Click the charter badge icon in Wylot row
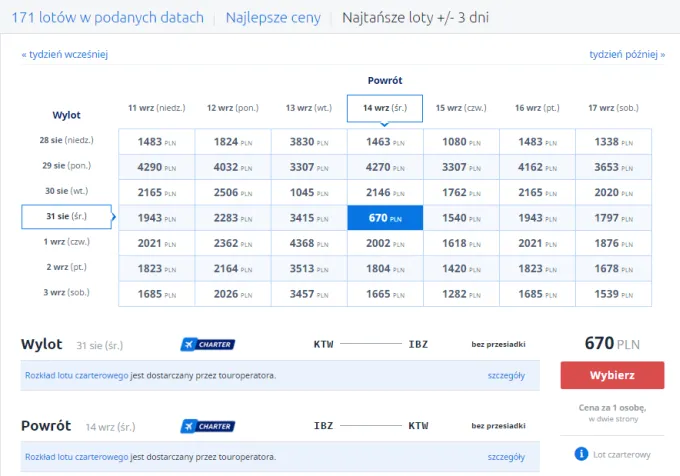The width and height of the screenshot is (680, 476). tap(207, 344)
